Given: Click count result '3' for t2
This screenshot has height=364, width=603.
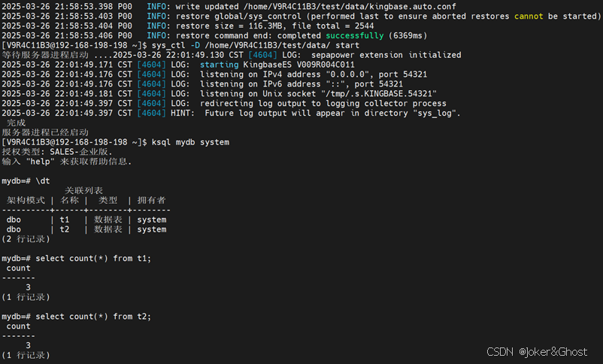Looking at the screenshot, I should 28,345.
